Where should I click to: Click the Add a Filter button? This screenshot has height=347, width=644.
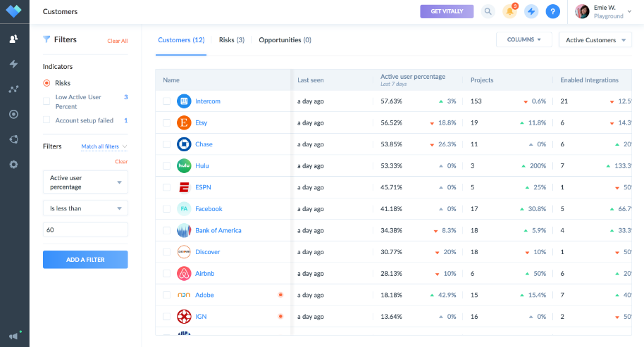coord(85,260)
